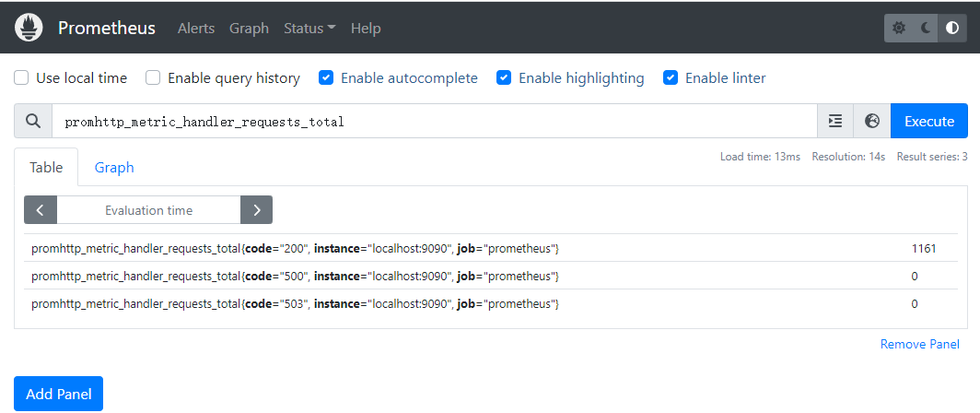
Task: Click the Resolution: 14s text
Action: 848,157
